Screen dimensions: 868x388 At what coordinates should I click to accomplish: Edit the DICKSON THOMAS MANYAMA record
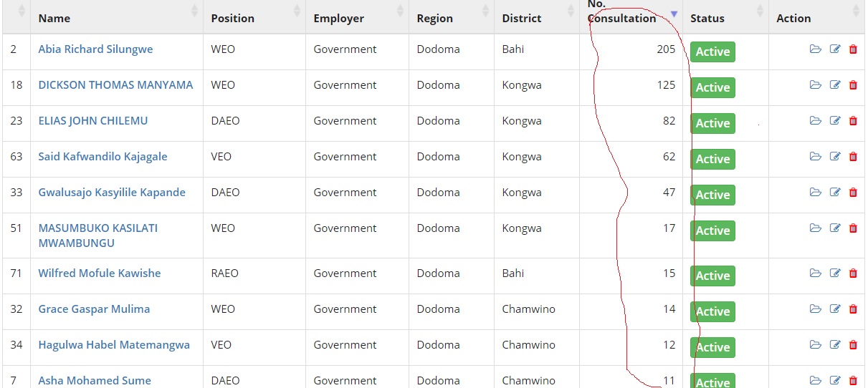tap(835, 85)
